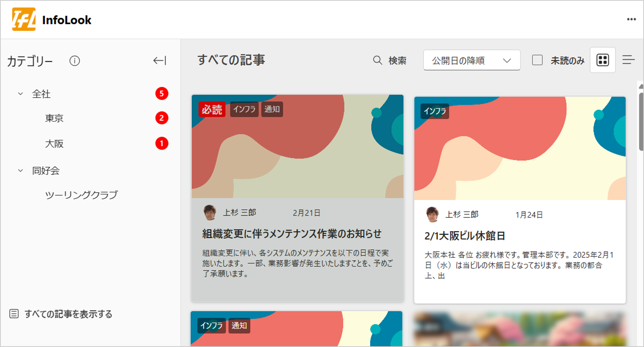Screen dimensions: 644x347
Task: Click the unread badge 2 on 東京
Action: coord(162,118)
